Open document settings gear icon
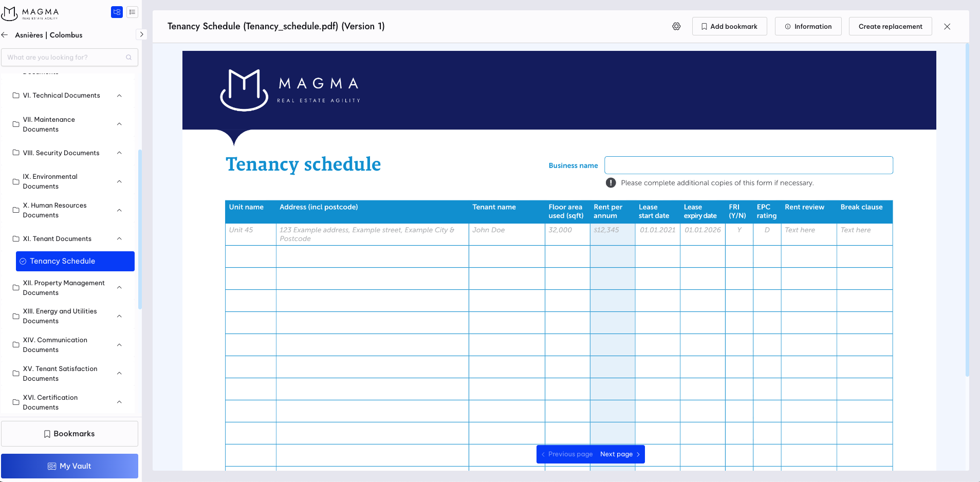 (x=676, y=26)
